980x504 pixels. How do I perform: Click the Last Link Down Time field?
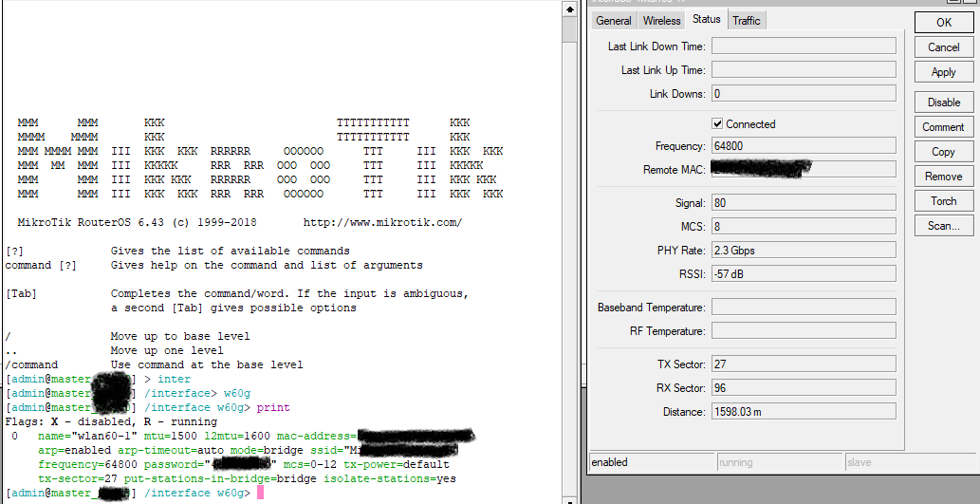[x=804, y=46]
